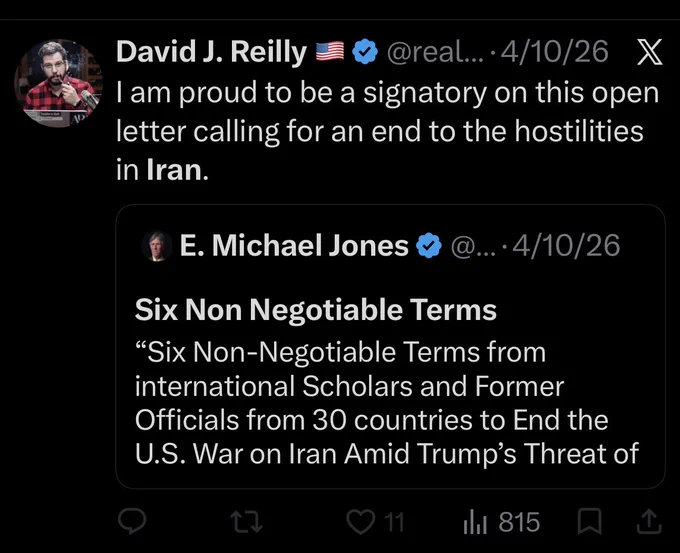The image size is (680, 553).
Task: Open the reply comment icon
Action: [132, 521]
